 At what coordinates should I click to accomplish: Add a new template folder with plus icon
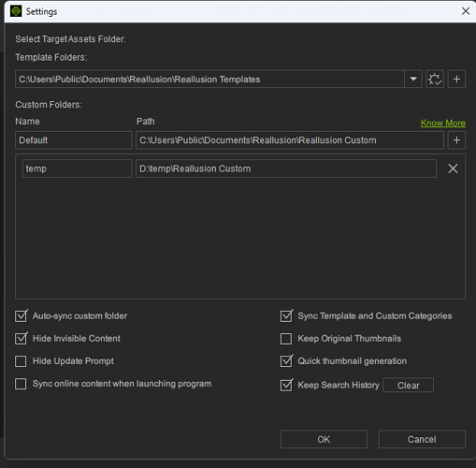(456, 79)
